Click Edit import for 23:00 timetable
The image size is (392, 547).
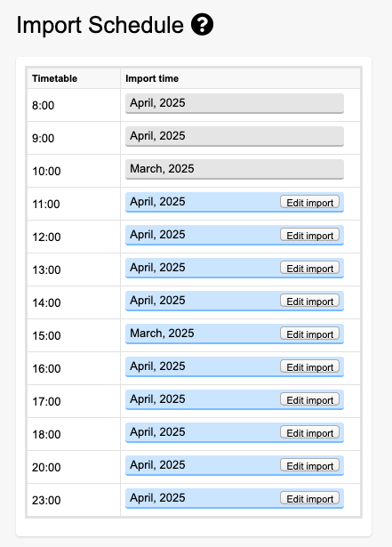[309, 498]
